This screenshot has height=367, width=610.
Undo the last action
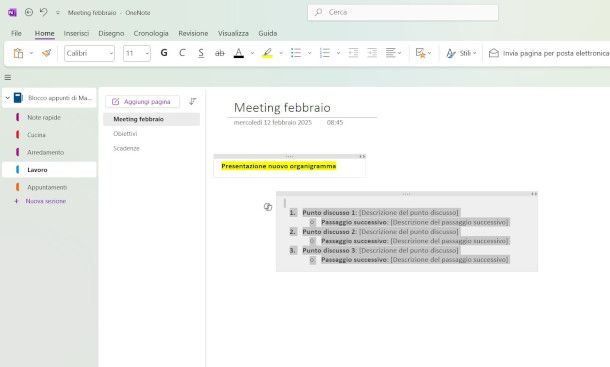[43, 12]
